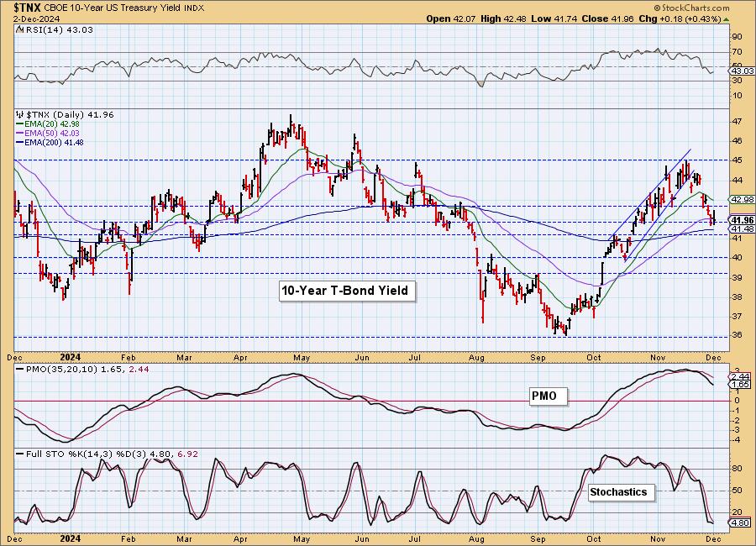Click the 'Stochastics' annotation box
This screenshot has height=546, width=756.
click(x=621, y=492)
